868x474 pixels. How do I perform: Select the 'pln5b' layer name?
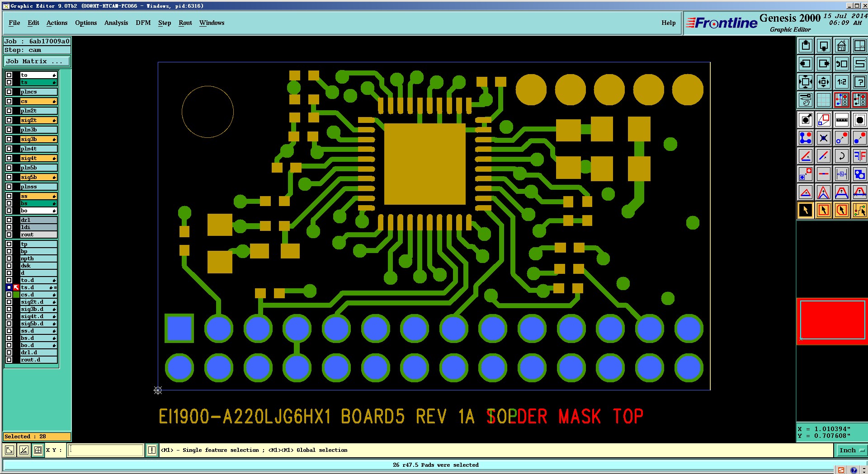point(38,168)
